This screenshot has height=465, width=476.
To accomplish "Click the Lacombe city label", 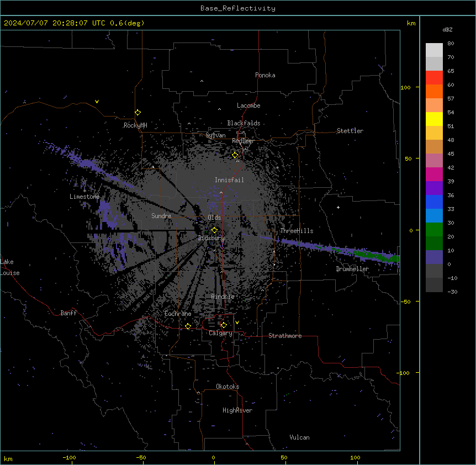I will tap(248, 105).
